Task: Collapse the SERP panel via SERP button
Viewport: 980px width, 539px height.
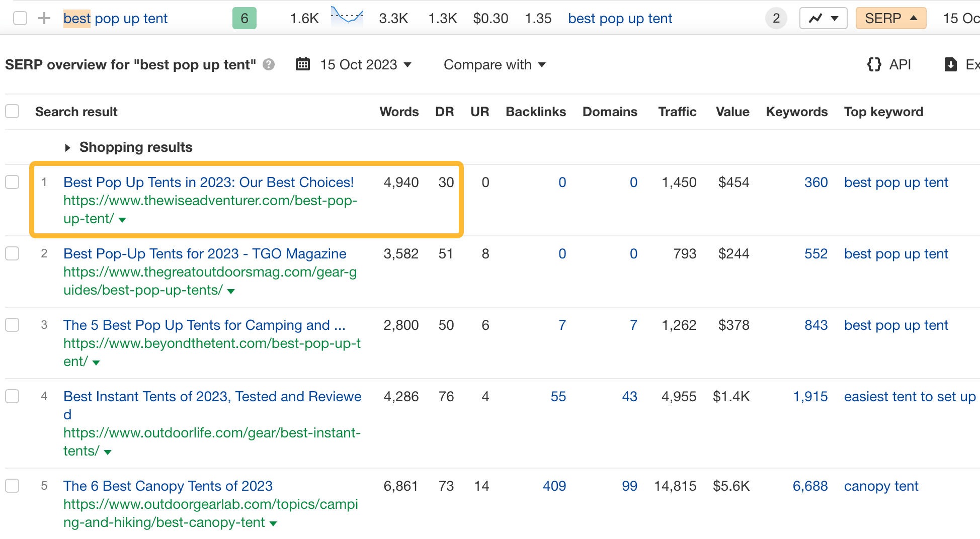Action: pos(890,18)
